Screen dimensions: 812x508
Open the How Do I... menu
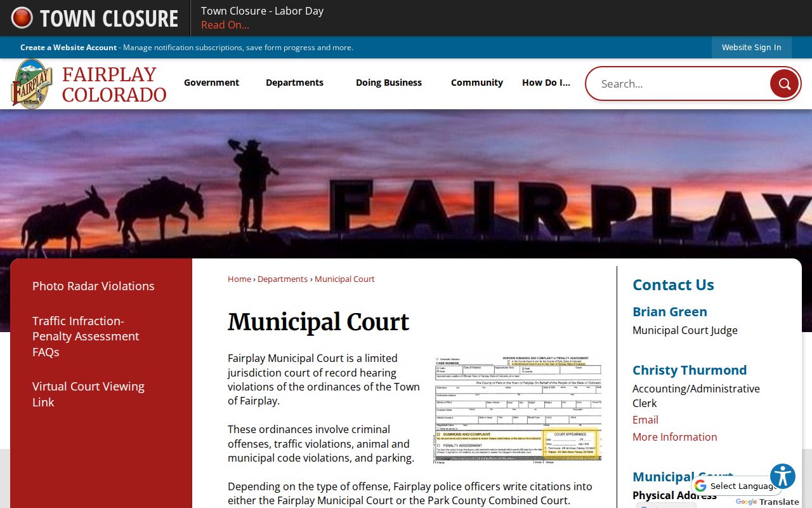pyautogui.click(x=546, y=83)
